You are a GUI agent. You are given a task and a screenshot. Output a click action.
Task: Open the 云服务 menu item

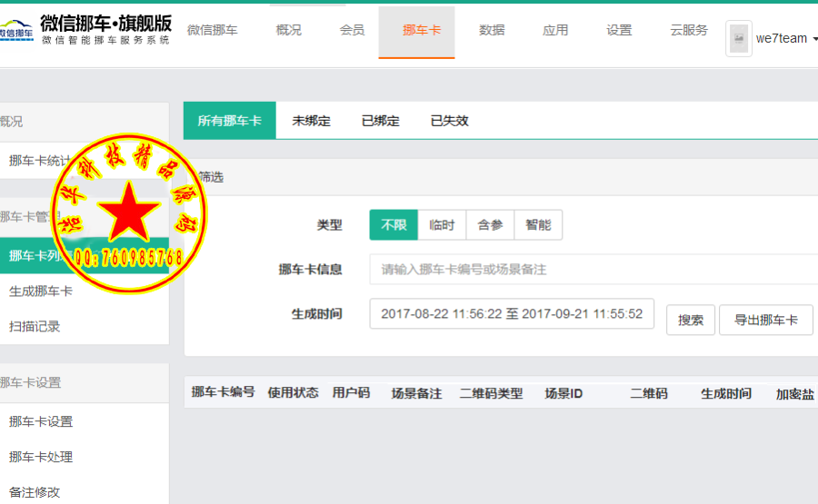coord(689,30)
